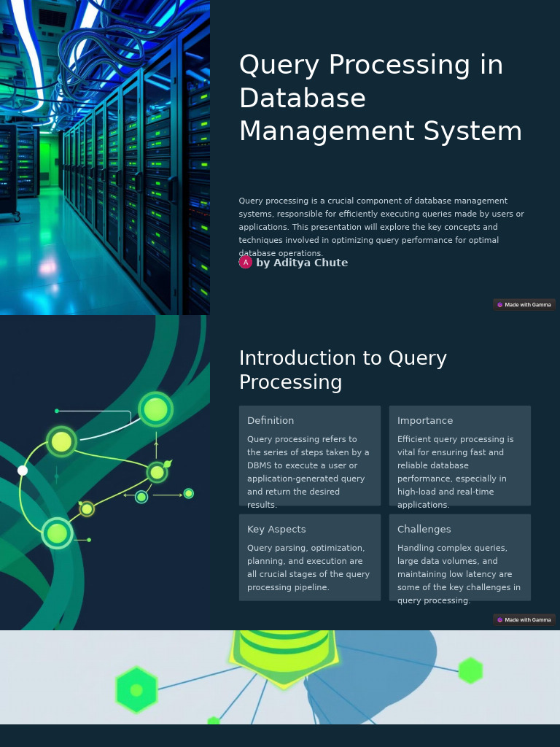Click the text 'Query processing refers to the series'
560x747 pixels.
[x=308, y=472]
